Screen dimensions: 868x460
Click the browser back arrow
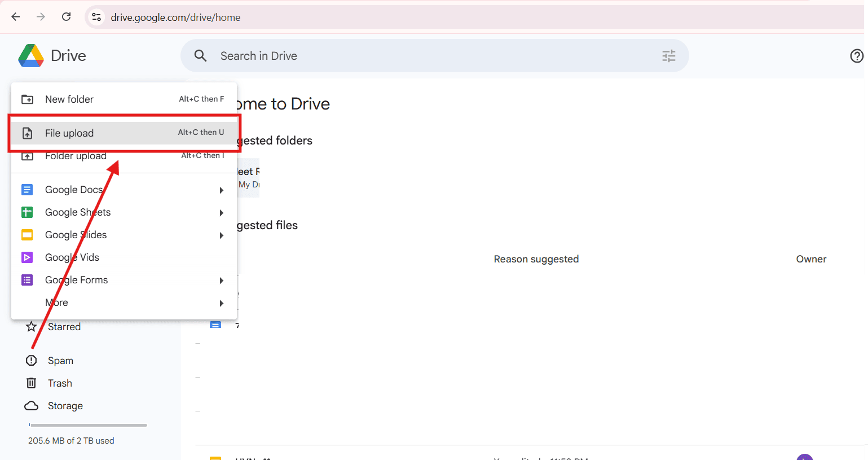[16, 17]
